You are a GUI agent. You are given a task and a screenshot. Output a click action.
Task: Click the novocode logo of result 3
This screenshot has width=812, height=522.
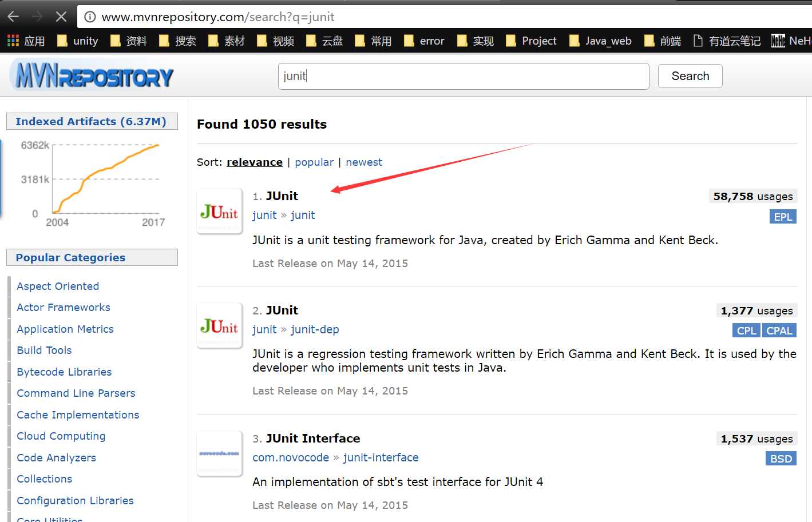(x=219, y=453)
